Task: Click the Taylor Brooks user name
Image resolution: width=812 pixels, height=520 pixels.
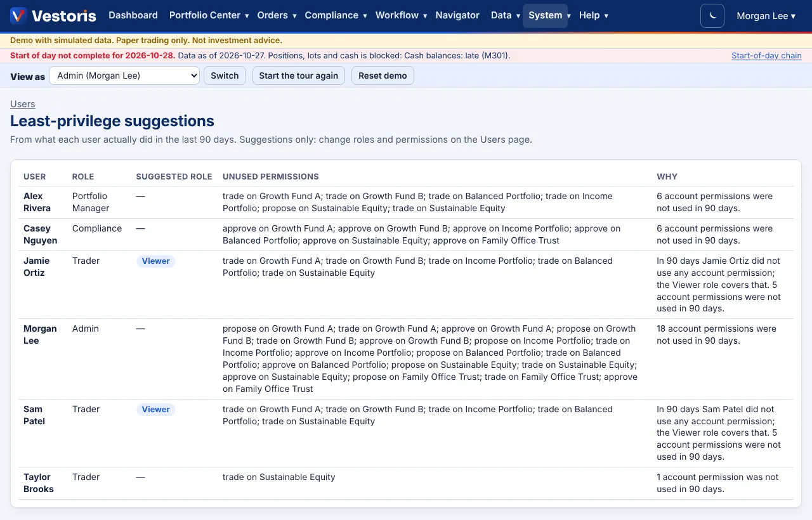Action: (x=39, y=483)
